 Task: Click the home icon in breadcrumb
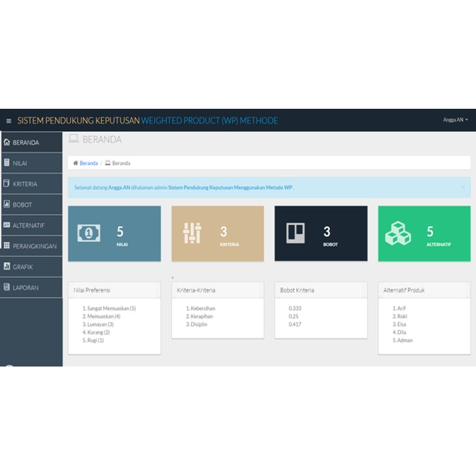point(75,163)
